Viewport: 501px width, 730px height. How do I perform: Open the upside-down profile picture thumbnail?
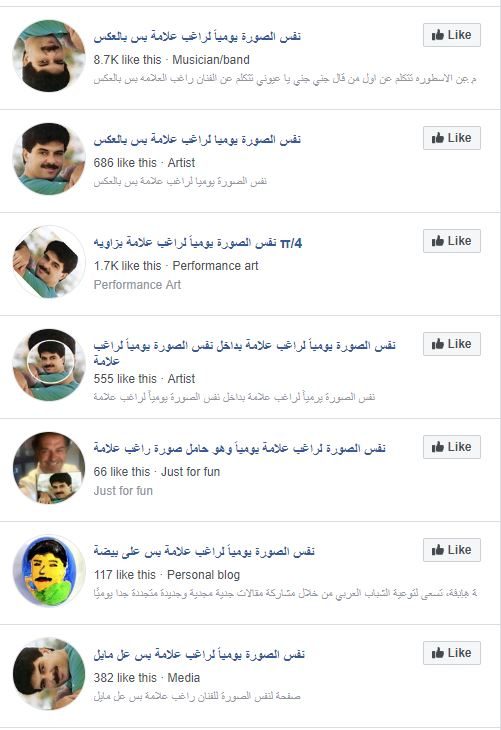[49, 56]
